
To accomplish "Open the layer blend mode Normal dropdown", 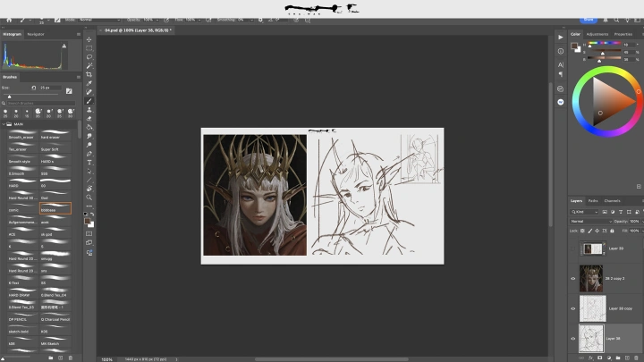I will pyautogui.click(x=590, y=222).
